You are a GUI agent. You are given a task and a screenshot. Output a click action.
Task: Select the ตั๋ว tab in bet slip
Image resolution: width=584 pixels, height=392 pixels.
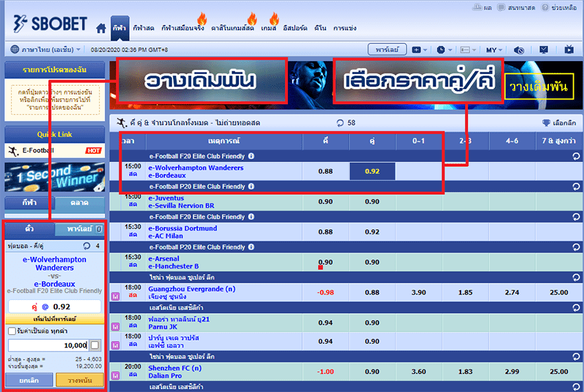click(30, 229)
